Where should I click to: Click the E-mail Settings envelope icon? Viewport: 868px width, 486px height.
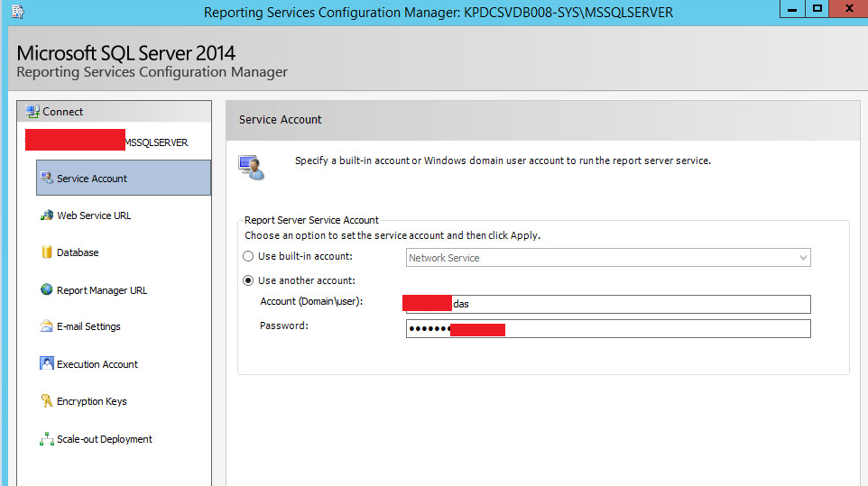pos(47,326)
